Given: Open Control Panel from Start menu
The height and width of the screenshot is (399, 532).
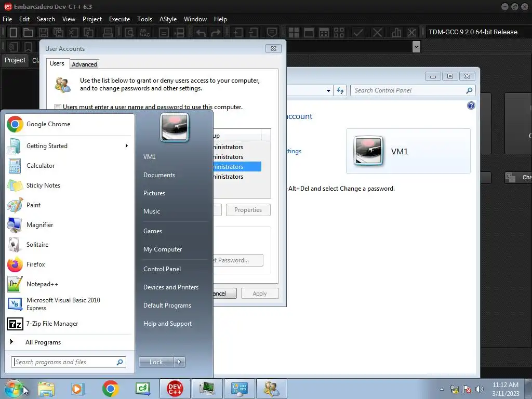Looking at the screenshot, I should [x=162, y=269].
